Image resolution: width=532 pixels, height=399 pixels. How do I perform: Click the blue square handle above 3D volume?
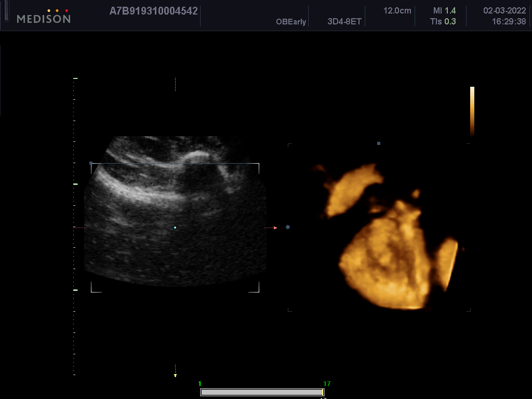point(379,143)
